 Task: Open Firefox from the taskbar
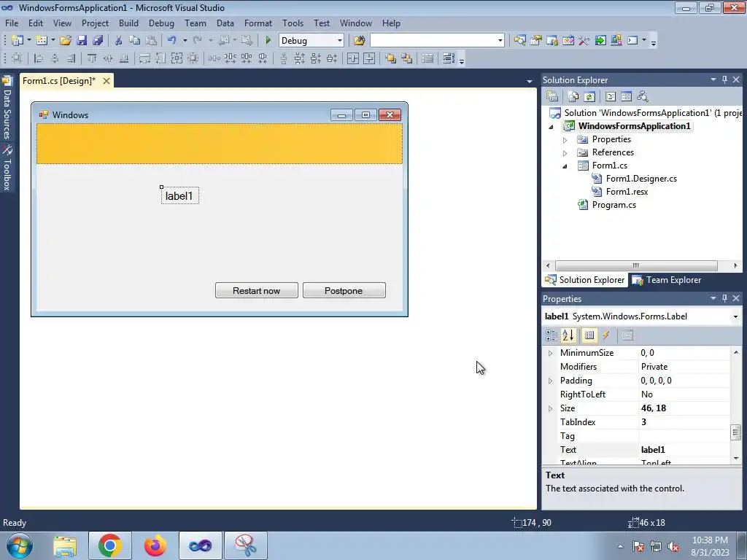155,545
